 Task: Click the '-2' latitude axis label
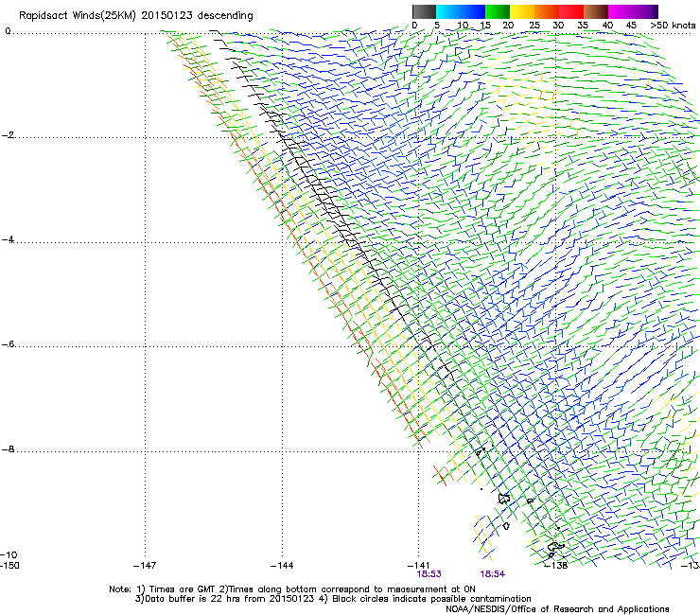[x=9, y=135]
